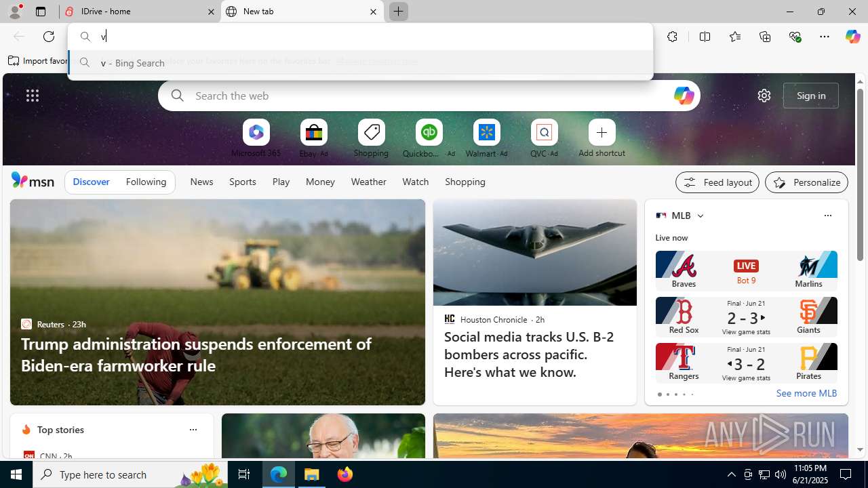This screenshot has width=868, height=488.
Task: Click Sign in button
Action: (x=810, y=96)
